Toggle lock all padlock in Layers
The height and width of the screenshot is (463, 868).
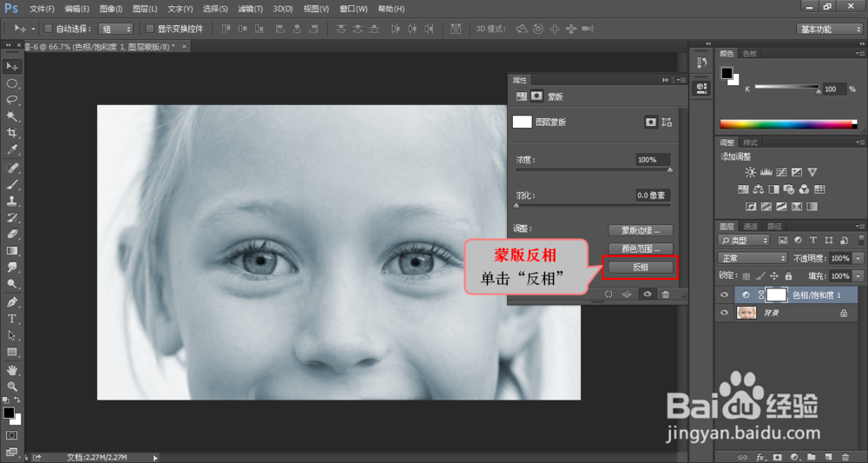tap(788, 276)
